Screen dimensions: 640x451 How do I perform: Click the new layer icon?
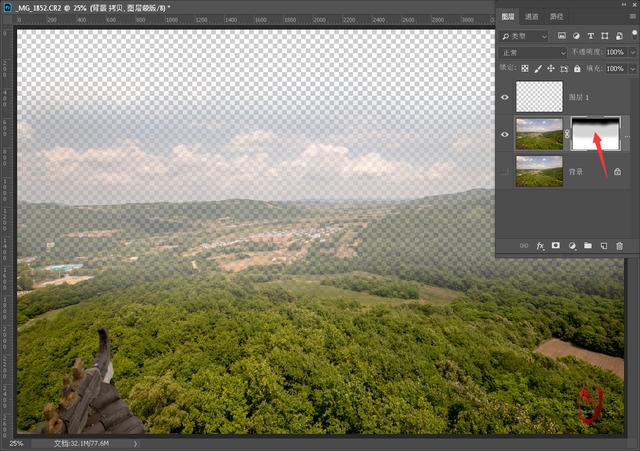[x=604, y=246]
